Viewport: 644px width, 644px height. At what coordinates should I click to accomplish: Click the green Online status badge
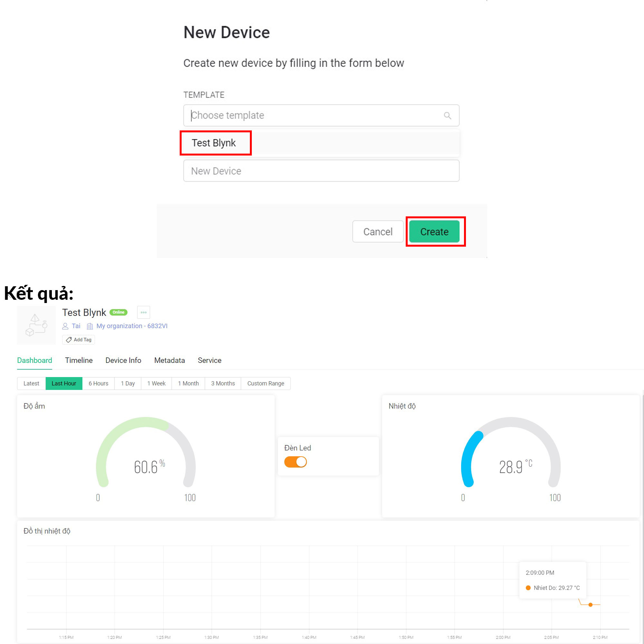(x=118, y=312)
